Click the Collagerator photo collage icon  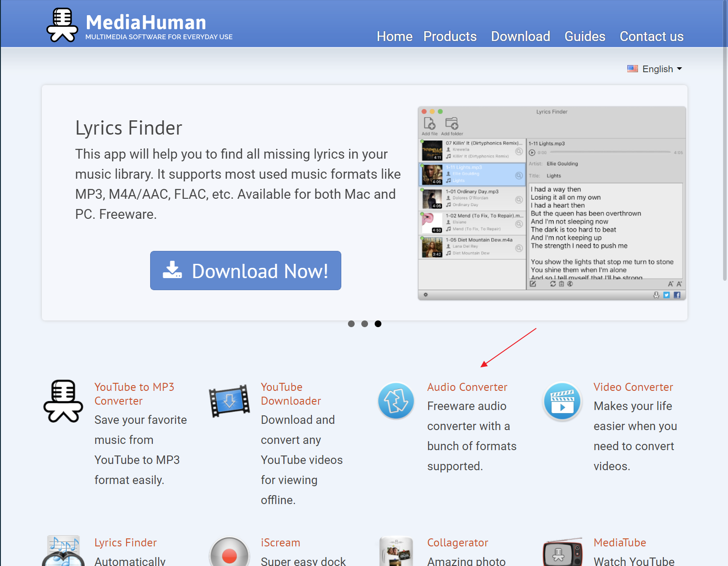tap(396, 551)
